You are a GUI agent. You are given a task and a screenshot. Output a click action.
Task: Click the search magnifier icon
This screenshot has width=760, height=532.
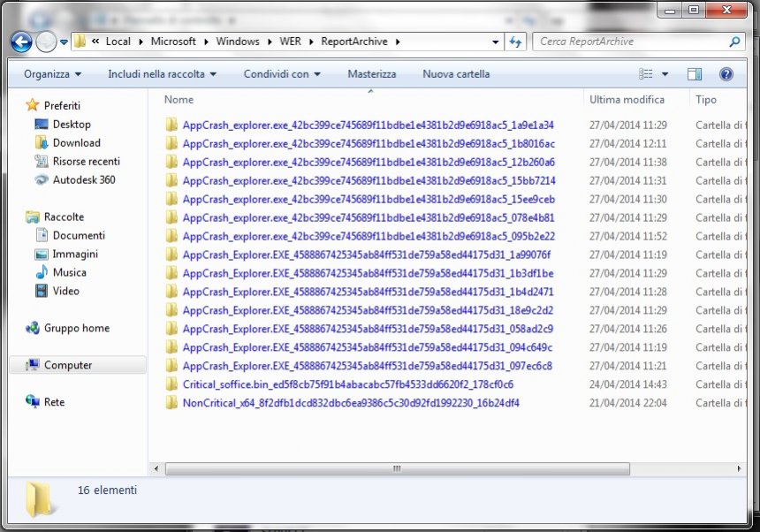point(734,42)
